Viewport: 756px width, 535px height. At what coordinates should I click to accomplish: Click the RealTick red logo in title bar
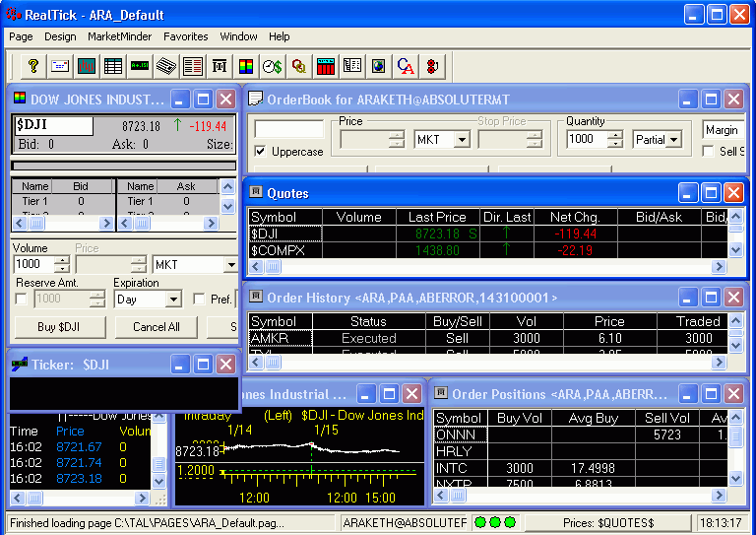(14, 15)
